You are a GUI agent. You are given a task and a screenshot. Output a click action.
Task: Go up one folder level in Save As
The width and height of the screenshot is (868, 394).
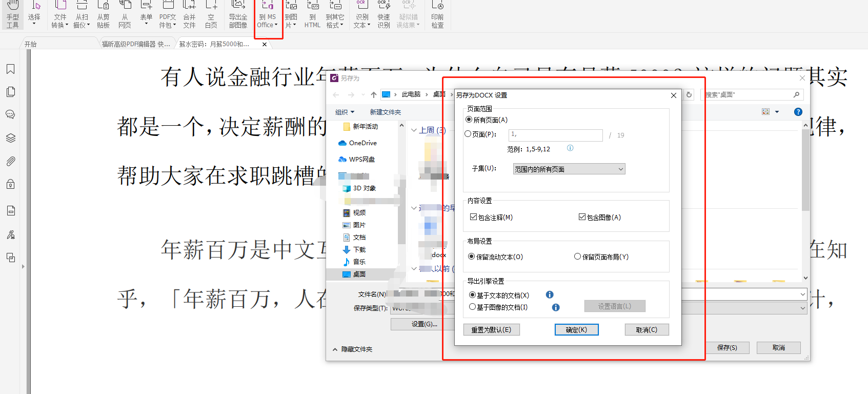(374, 95)
